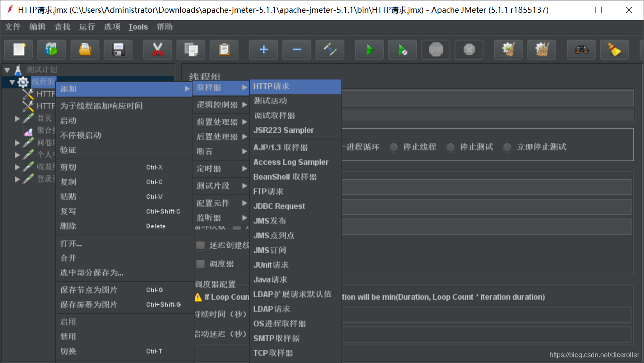Click the 持续时间（秒） input field

[x=486, y=314]
